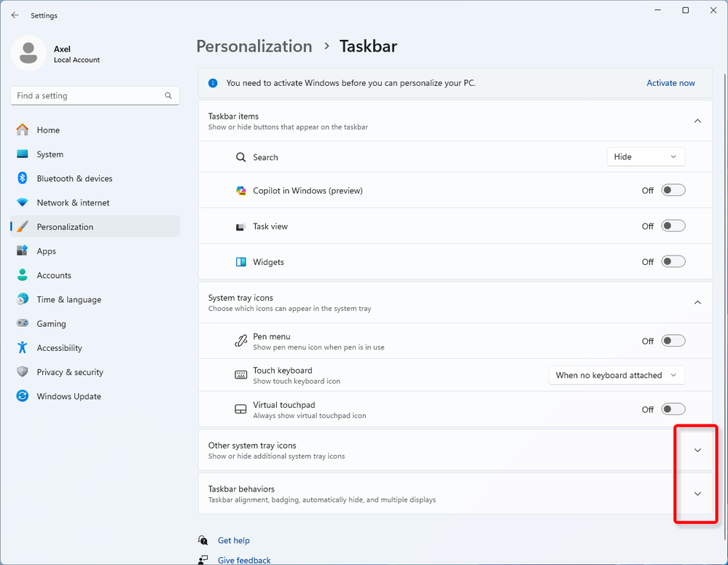
Task: Click the Apps icon in sidebar
Action: 23,251
